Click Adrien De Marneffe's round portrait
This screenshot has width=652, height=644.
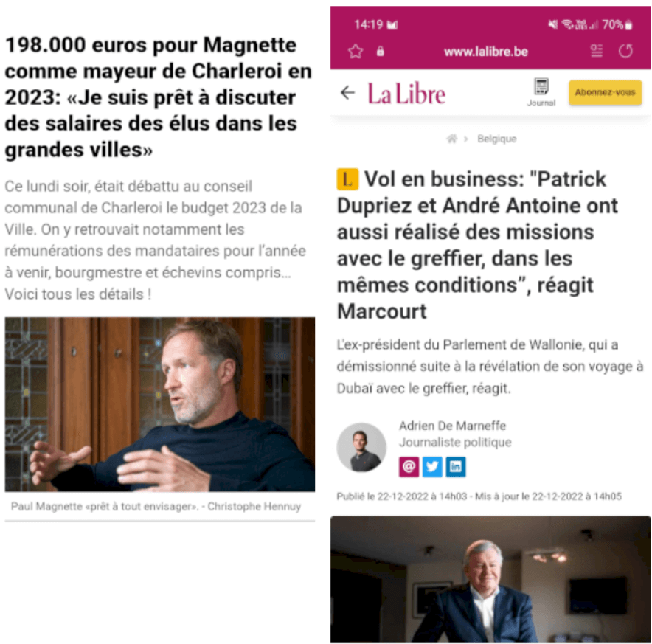(x=361, y=447)
